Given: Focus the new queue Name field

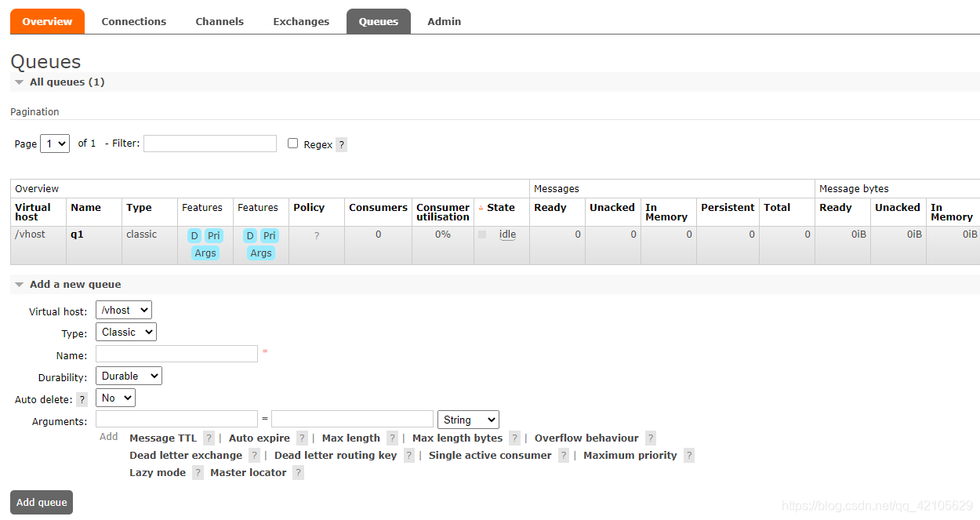Looking at the screenshot, I should (x=176, y=354).
